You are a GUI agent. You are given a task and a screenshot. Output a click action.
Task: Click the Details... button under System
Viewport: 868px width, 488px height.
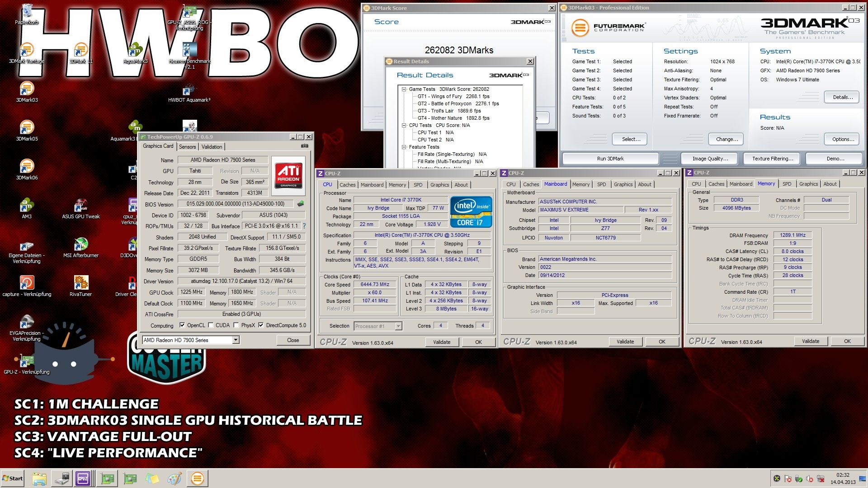pyautogui.click(x=842, y=97)
